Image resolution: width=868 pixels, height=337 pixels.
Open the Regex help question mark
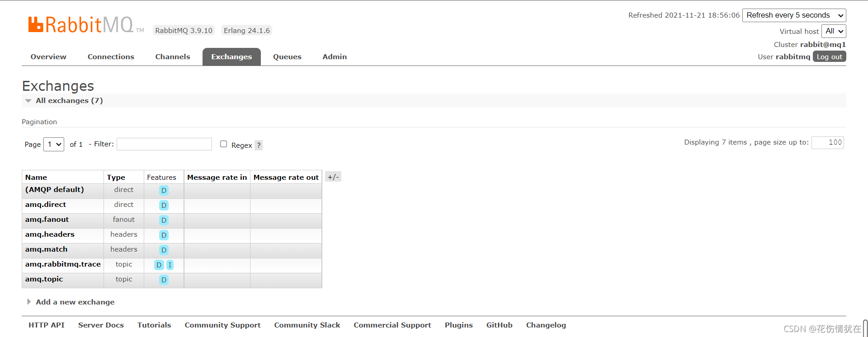(x=259, y=145)
